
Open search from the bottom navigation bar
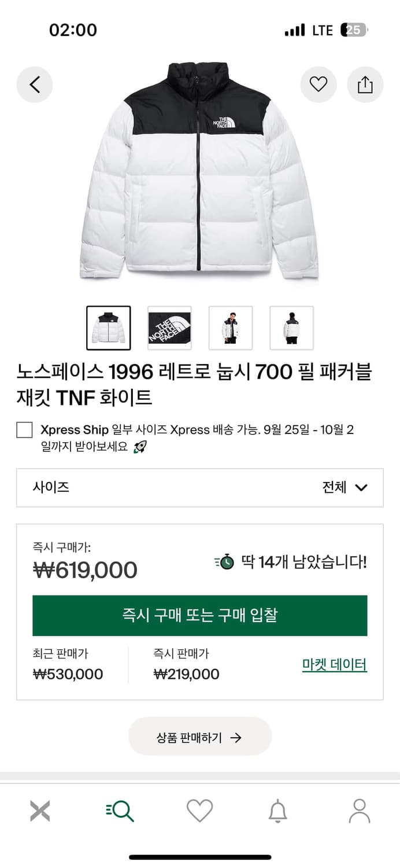coord(120,810)
